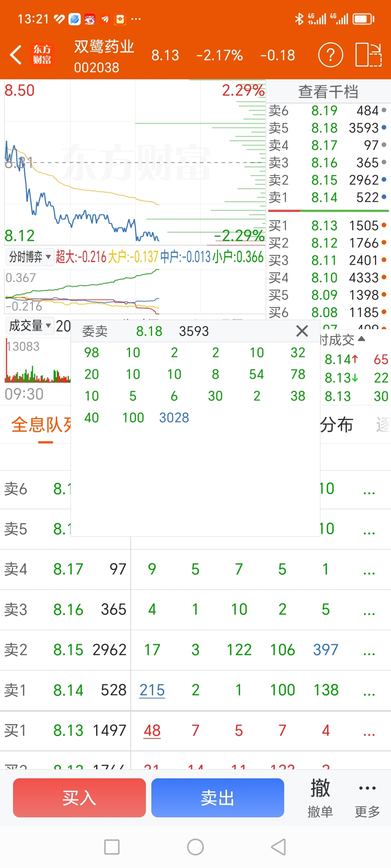
Task: Tap the 8.14↑ 65 trade entry
Action: click(x=356, y=359)
